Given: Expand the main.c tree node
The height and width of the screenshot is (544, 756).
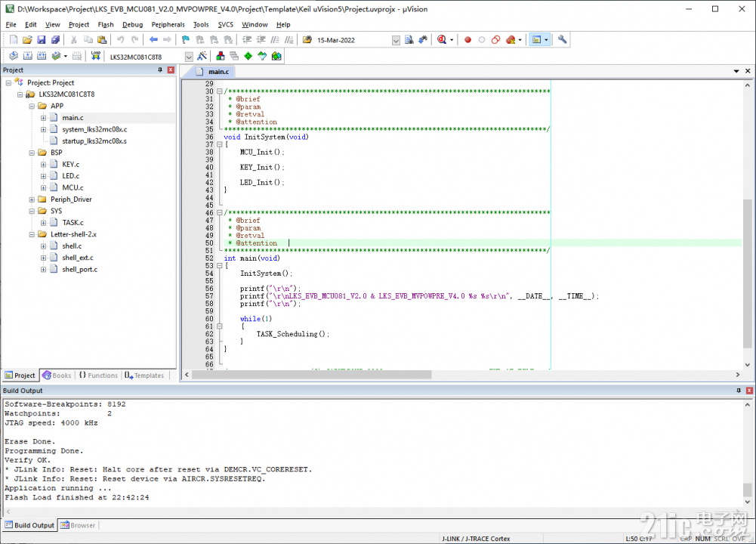Looking at the screenshot, I should [x=43, y=118].
